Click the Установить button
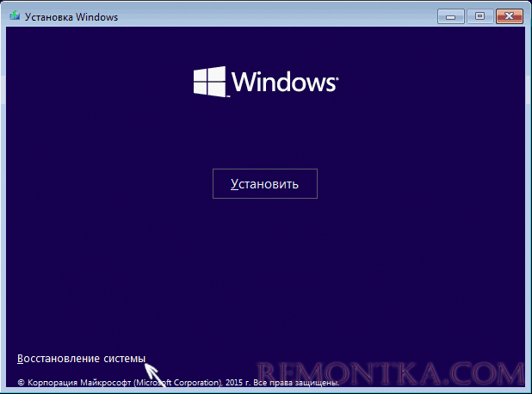 [265, 183]
